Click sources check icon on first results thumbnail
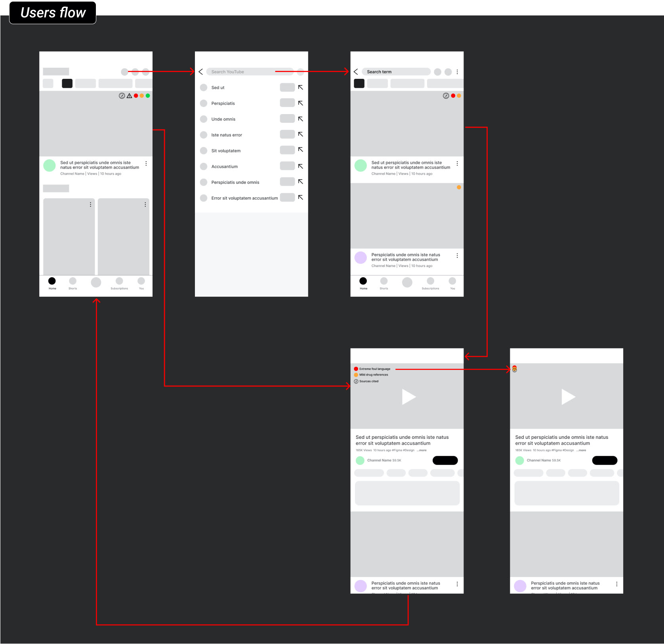 (x=446, y=96)
